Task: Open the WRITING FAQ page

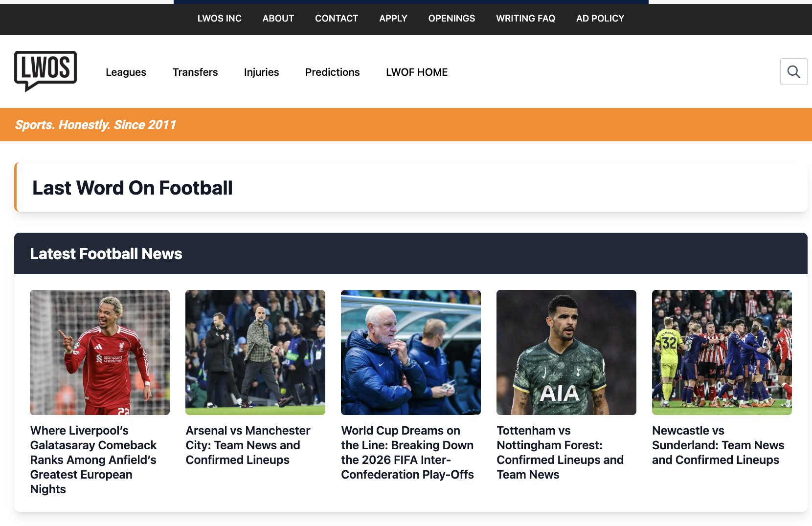Action: click(x=526, y=19)
